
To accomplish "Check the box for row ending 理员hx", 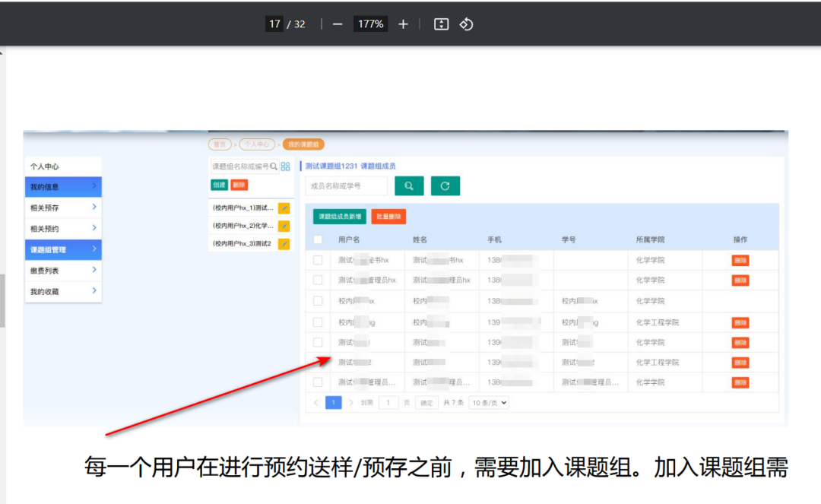I will 318,280.
